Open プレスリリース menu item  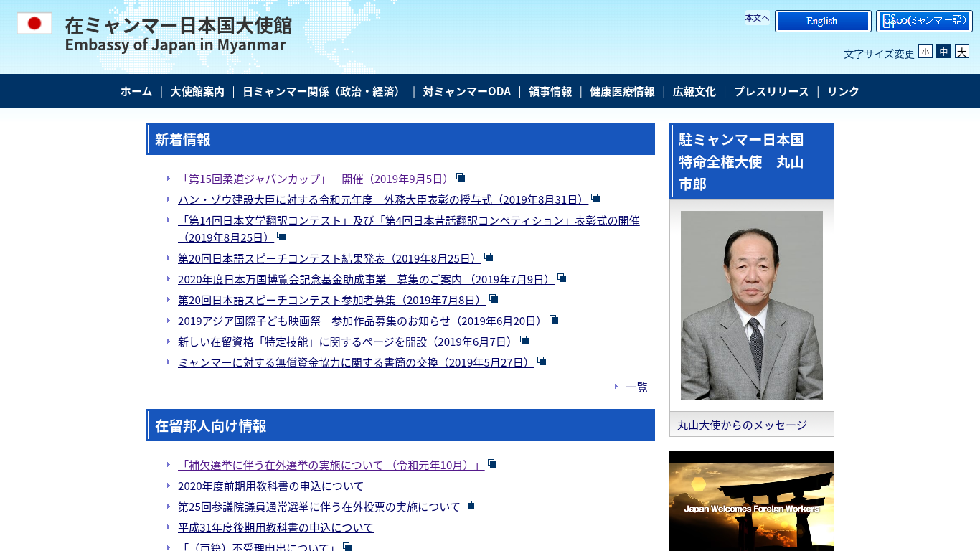771,91
